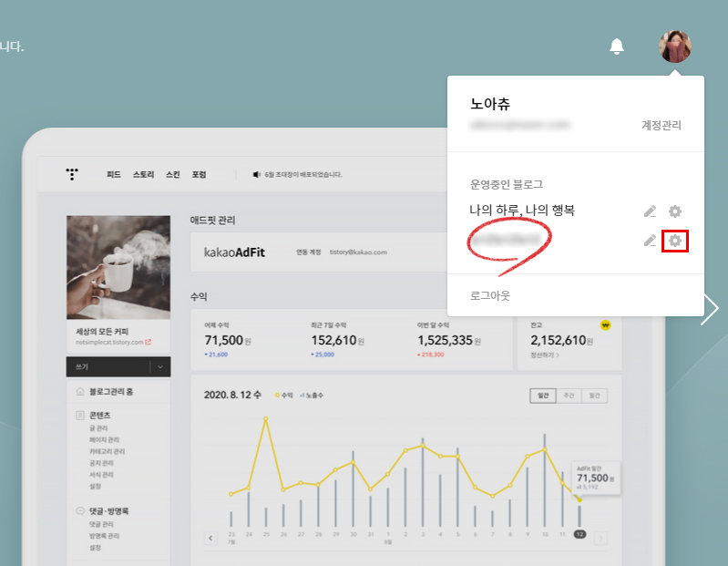The height and width of the screenshot is (566, 728).
Task: Select the 댓글·방명록 section
Action: pos(109,511)
